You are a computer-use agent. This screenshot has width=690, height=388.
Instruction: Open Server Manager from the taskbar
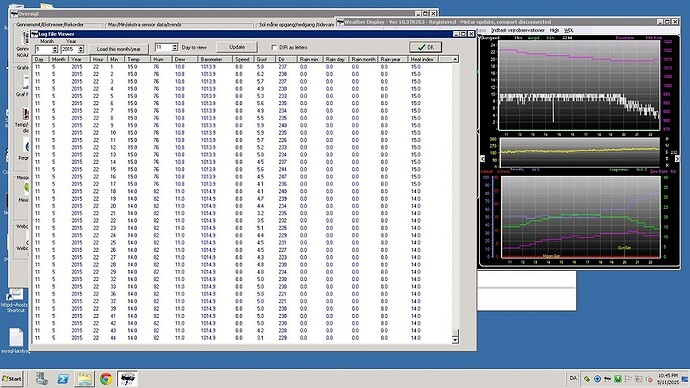[x=42, y=379]
